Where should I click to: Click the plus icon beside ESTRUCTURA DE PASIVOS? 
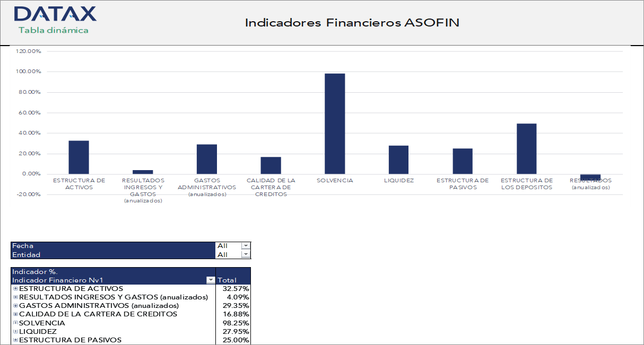tap(15, 339)
